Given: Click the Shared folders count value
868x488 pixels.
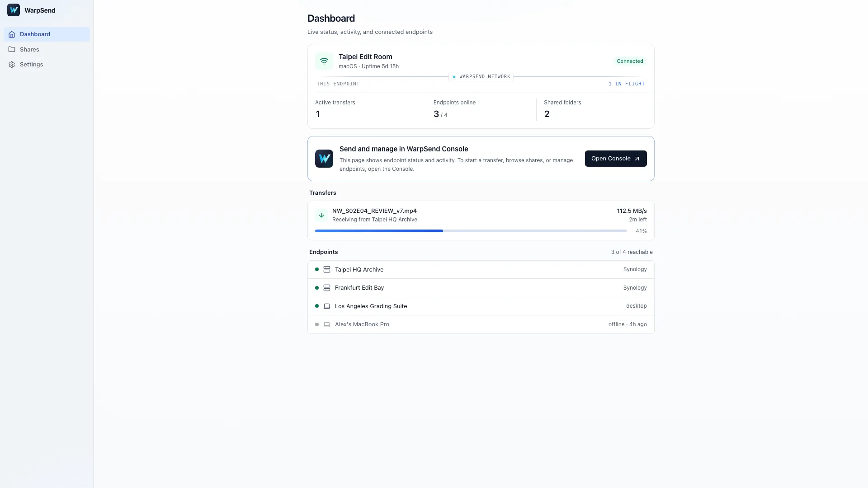Looking at the screenshot, I should (x=547, y=114).
